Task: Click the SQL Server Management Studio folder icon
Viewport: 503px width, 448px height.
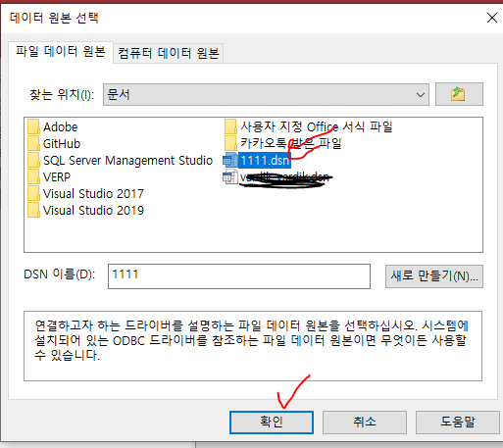Action: pos(33,160)
